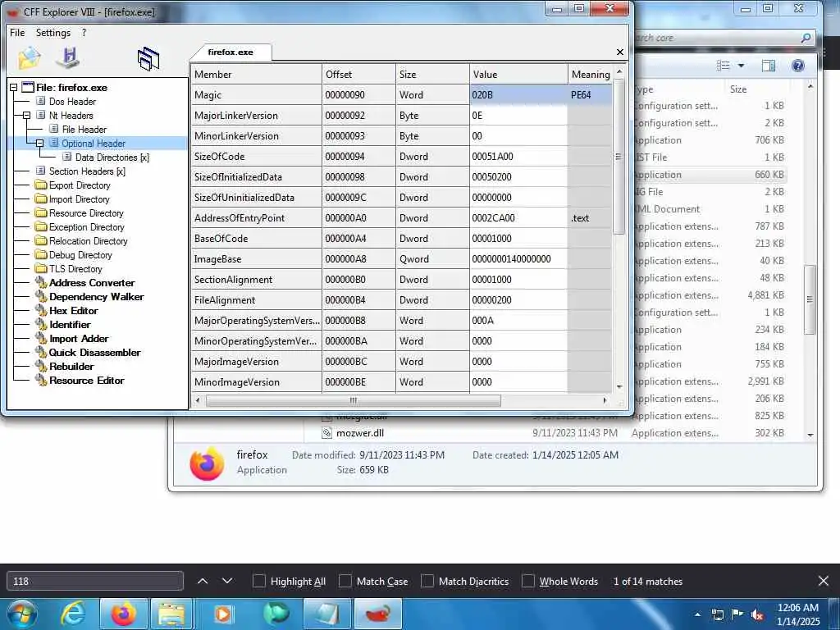The height and width of the screenshot is (630, 840).
Task: Click the Size column header in Explorer
Action: pyautogui.click(x=756, y=89)
